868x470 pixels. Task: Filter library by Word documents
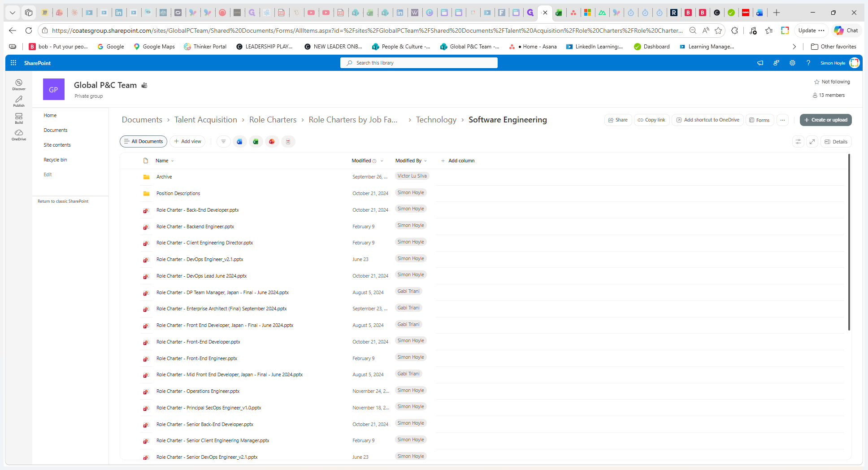pos(239,141)
